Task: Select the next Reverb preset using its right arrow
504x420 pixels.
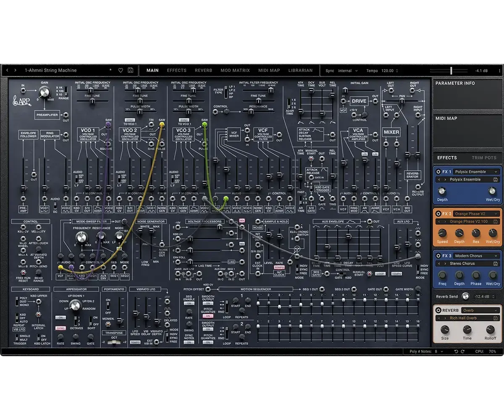Action: 444,318
